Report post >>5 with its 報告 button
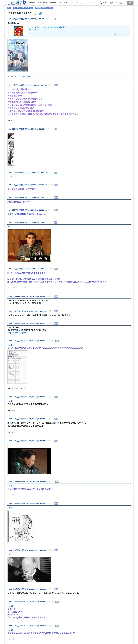138x644 pixels. 56,185
